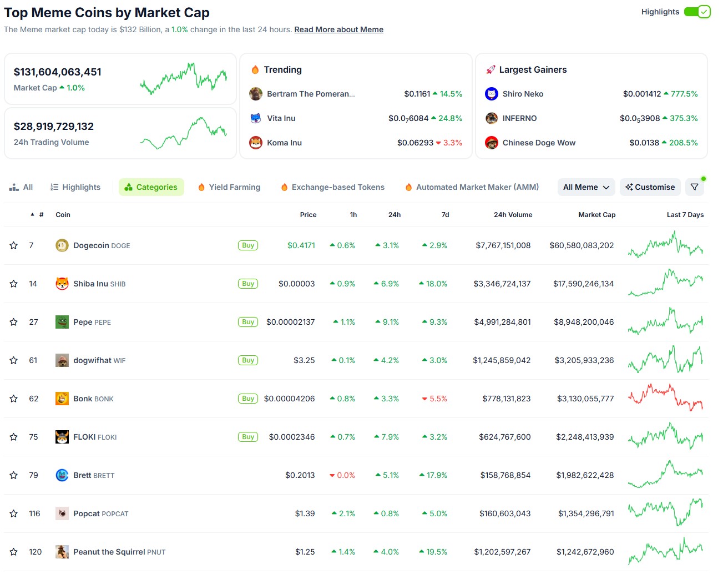
Task: Switch to the Yield Farming tab
Action: (229, 188)
